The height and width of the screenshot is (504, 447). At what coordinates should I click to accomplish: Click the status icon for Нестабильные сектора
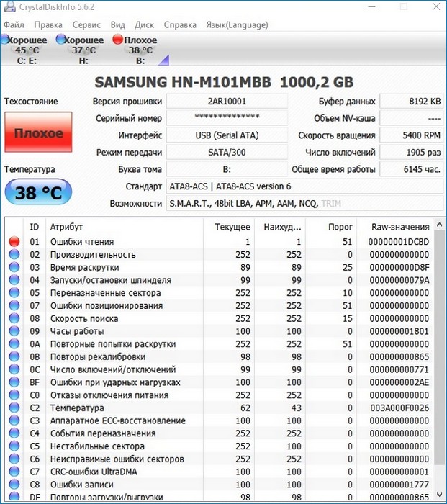click(13, 446)
